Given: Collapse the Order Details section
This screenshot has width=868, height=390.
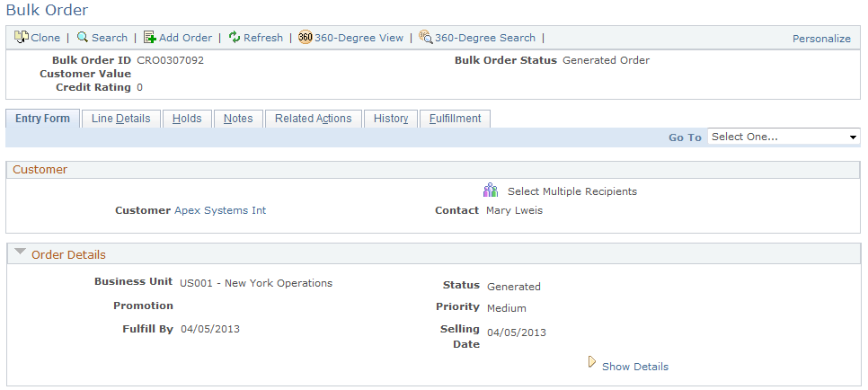Looking at the screenshot, I should [x=21, y=253].
